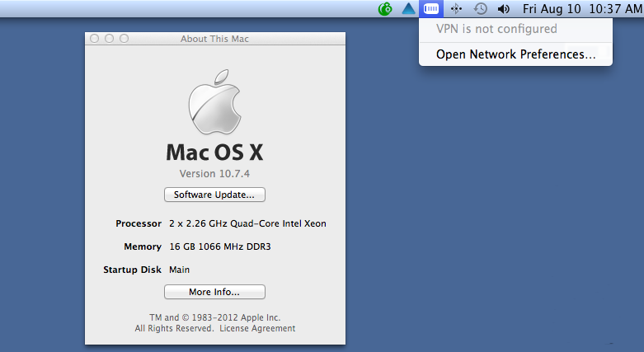Click the 2 x 2.26 GHz Quad-Core Intel Xeon text

pos(247,223)
